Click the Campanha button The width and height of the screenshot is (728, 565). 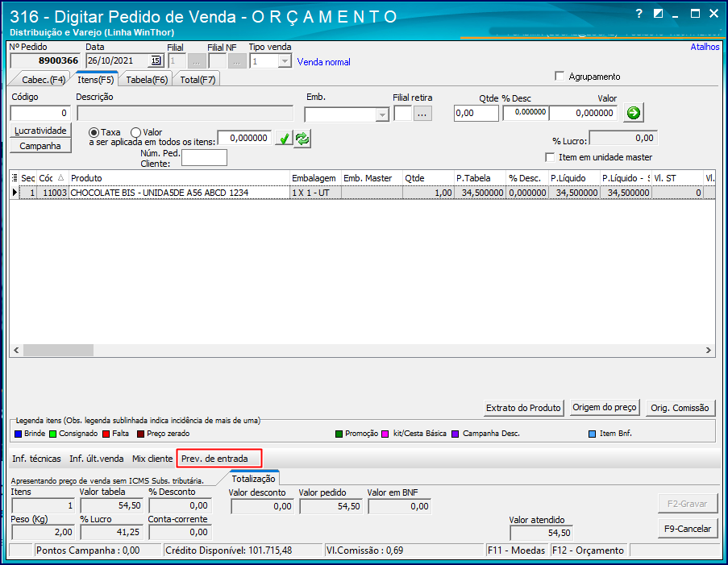pyautogui.click(x=40, y=146)
